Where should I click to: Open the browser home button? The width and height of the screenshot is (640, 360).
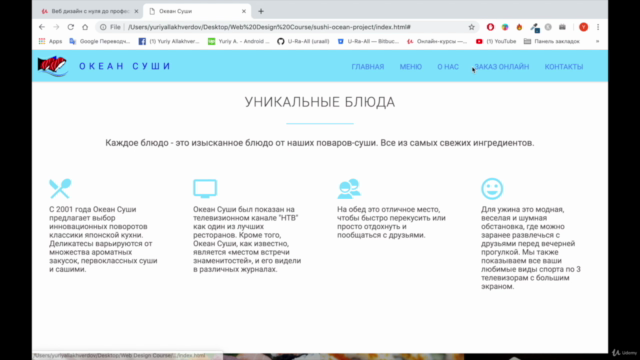(85, 27)
